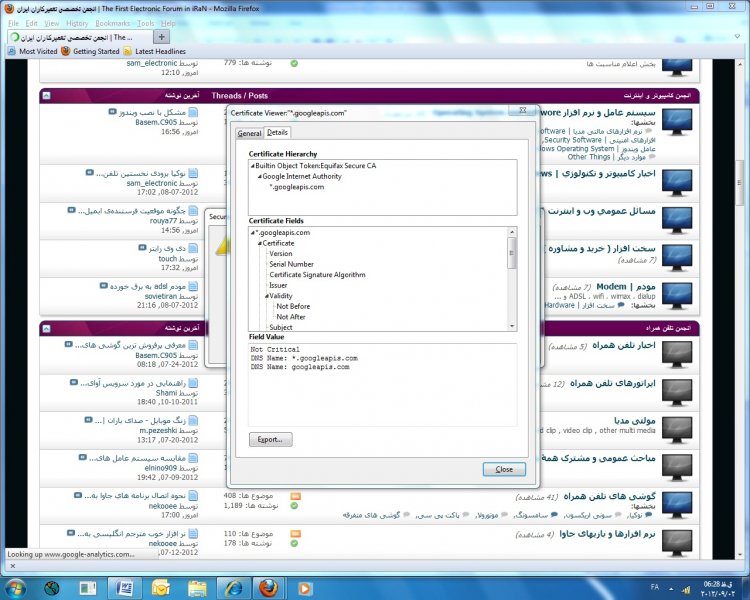
Task: Open Internet Explorer from taskbar
Action: coord(233,588)
